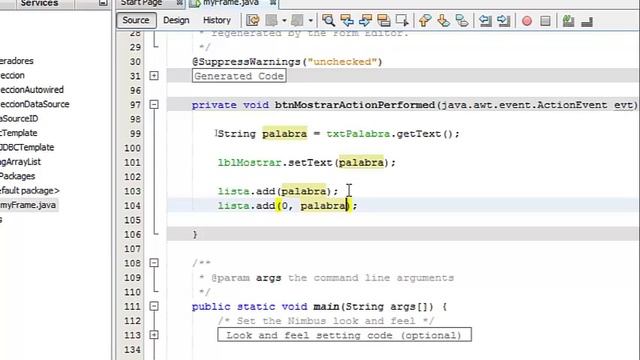Shift Line Left icon in toolbar
This screenshot has width=640, height=360.
click(x=485, y=20)
